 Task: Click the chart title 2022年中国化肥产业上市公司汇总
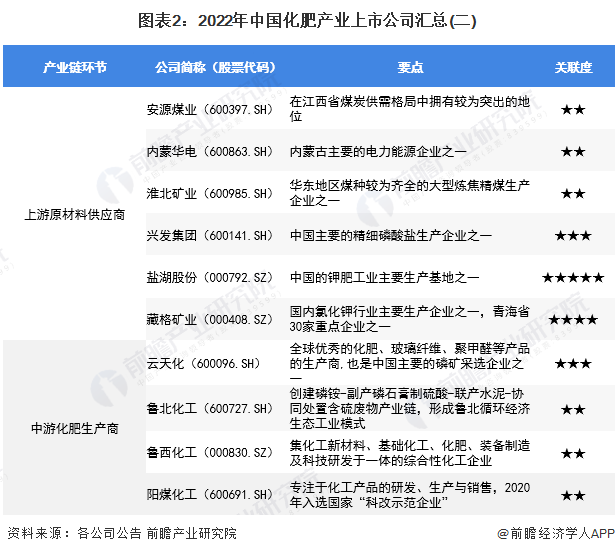(307, 18)
